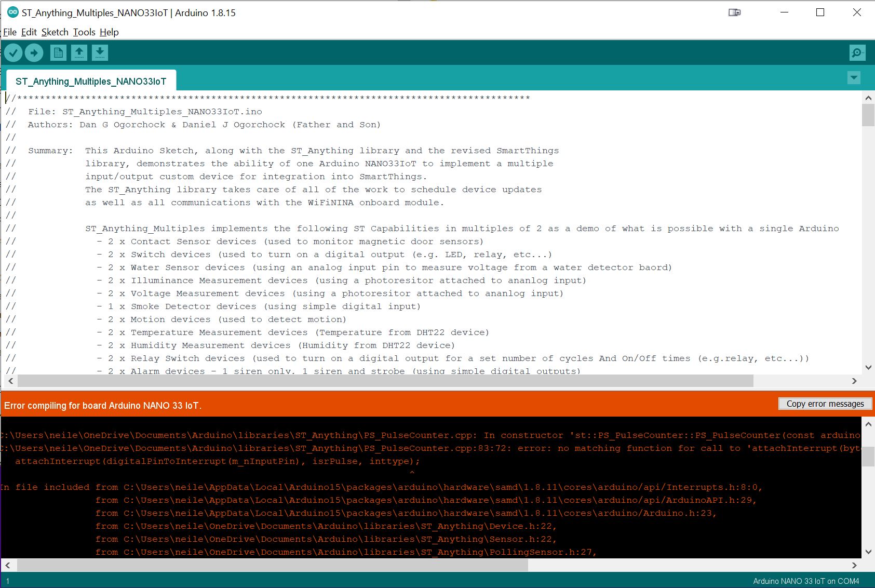Open the File menu
Screen dimensions: 875x588
[10, 32]
